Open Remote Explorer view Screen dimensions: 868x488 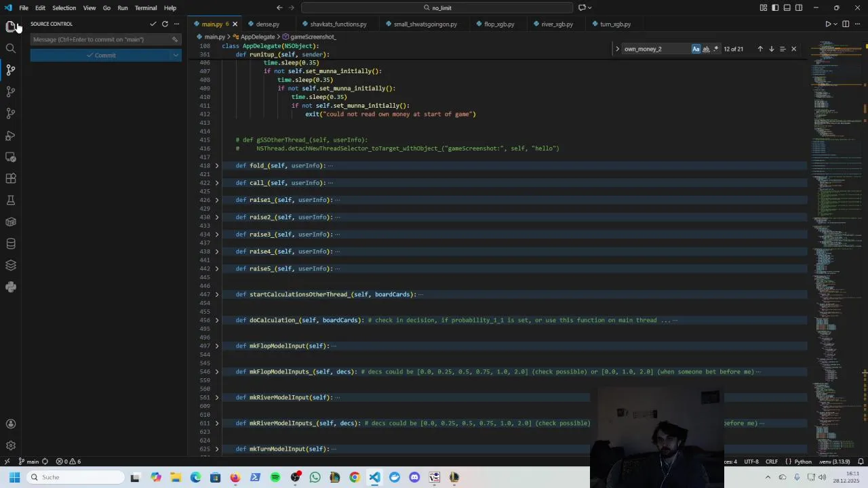(11, 157)
